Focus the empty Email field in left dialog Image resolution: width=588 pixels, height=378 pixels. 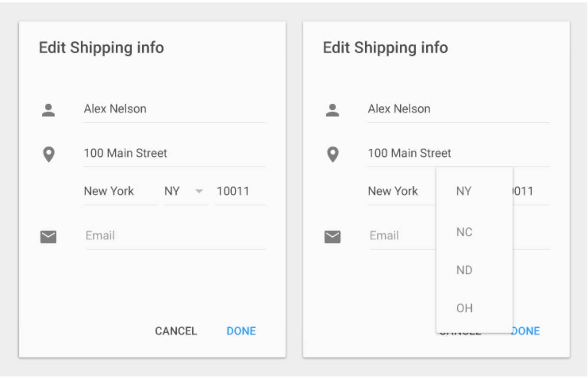point(175,235)
